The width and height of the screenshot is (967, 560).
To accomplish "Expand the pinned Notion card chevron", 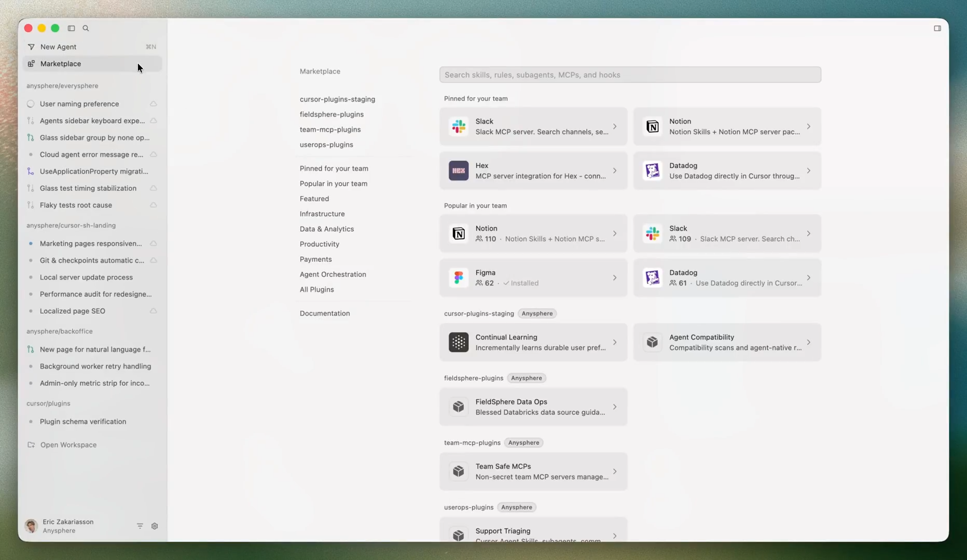I will 808,127.
